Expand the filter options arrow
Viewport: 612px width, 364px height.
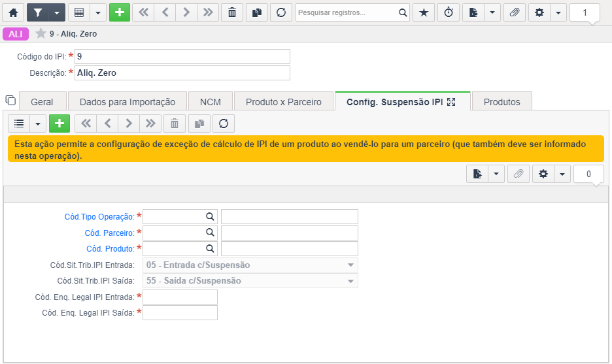pyautogui.click(x=57, y=12)
